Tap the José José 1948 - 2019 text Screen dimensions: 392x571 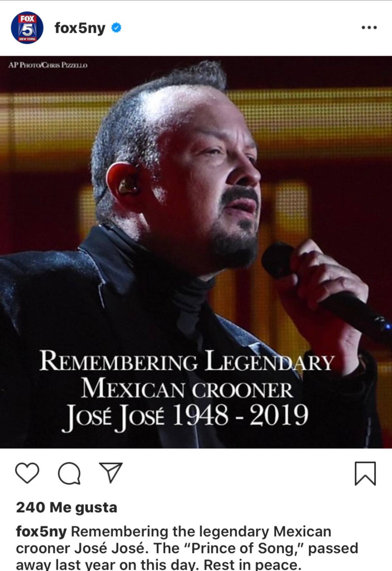tap(185, 416)
